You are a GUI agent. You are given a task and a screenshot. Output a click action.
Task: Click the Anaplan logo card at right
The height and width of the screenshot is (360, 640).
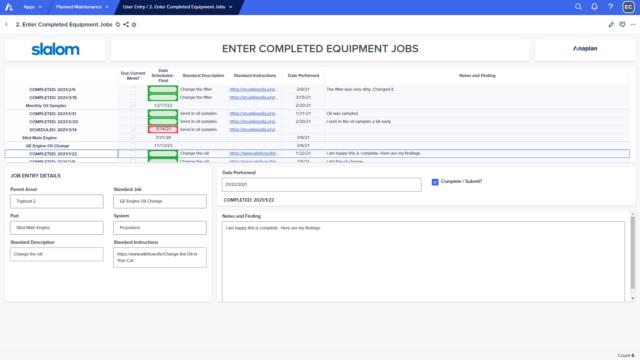(585, 49)
